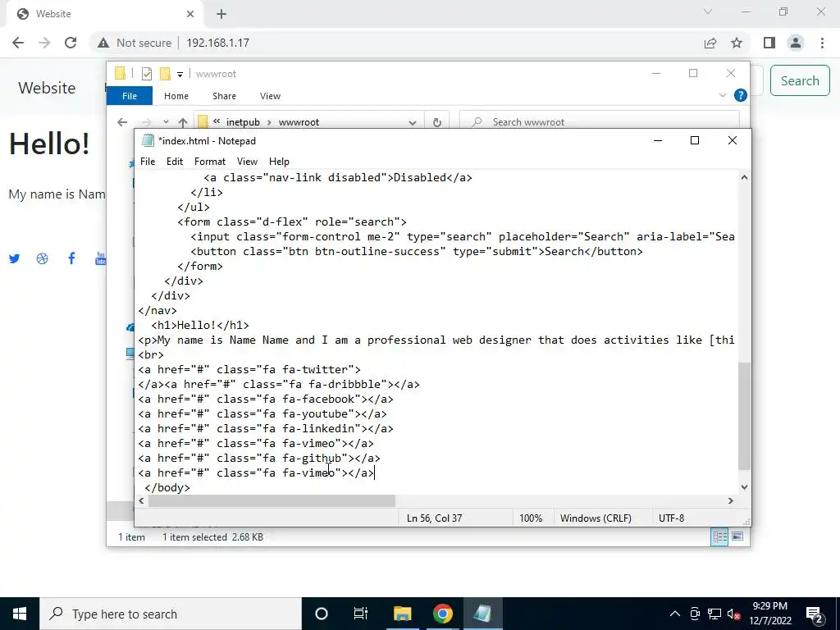Viewport: 840px width, 630px height.
Task: Click the browser back arrow
Action: click(18, 43)
